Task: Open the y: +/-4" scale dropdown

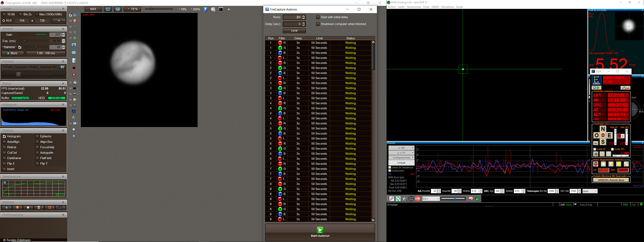Action: click(x=401, y=153)
